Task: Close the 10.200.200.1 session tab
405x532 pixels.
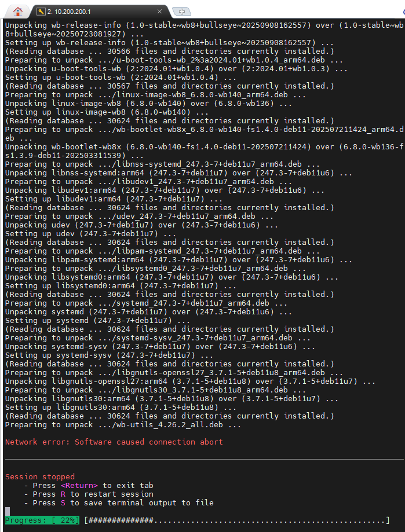Action: coord(160,11)
